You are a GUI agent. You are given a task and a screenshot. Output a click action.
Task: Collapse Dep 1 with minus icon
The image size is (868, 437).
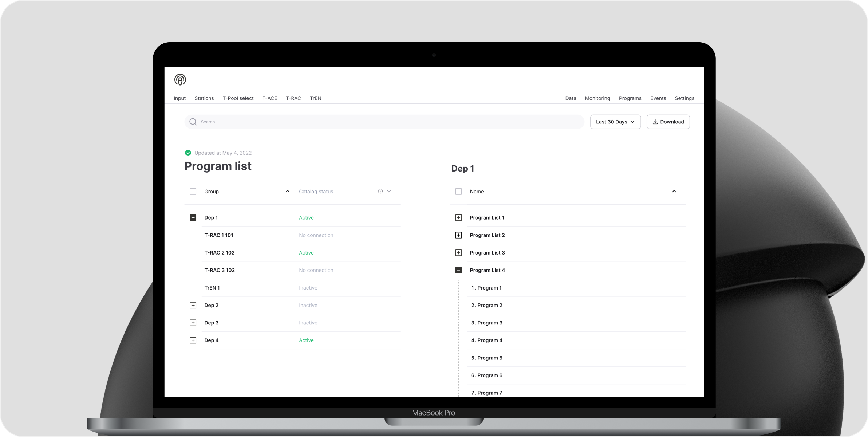coord(193,217)
